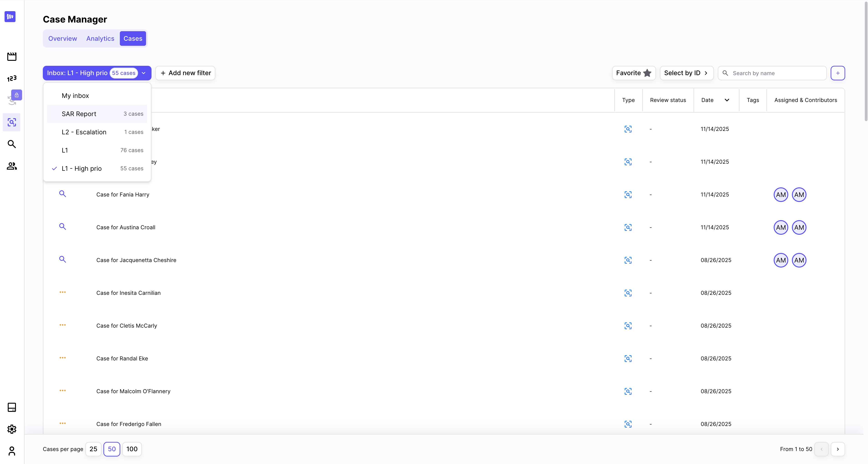Screen dimensions: 868x464
Task: Click the orange dots for Inesita Carnilian case
Action: (63, 292)
